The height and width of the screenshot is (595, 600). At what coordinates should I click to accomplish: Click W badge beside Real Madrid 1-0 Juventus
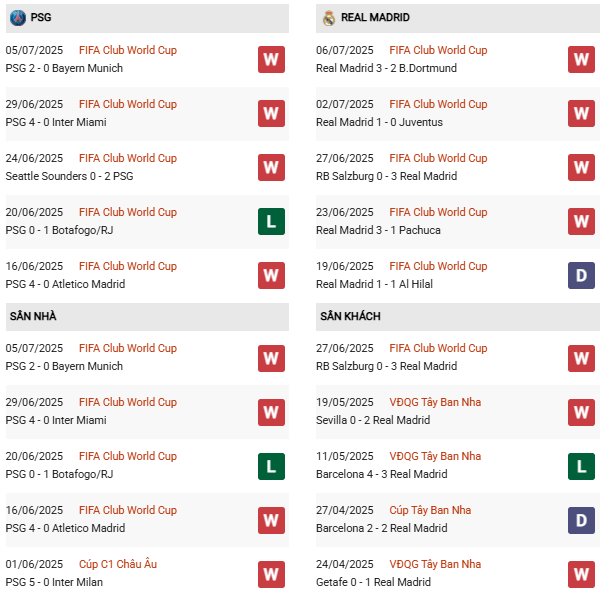pyautogui.click(x=581, y=113)
